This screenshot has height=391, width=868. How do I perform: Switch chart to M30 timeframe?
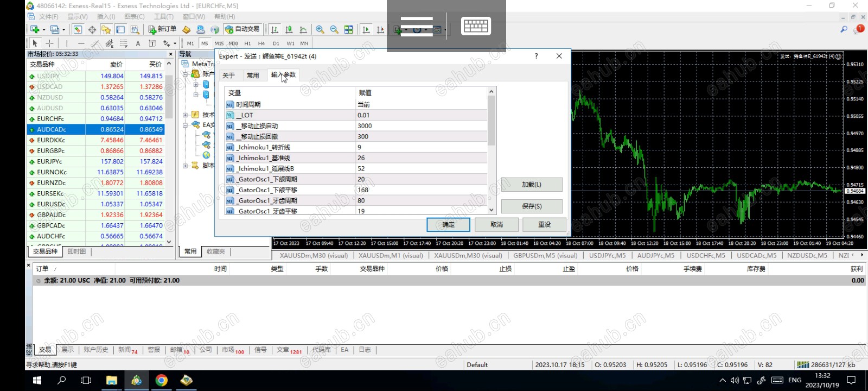(233, 43)
